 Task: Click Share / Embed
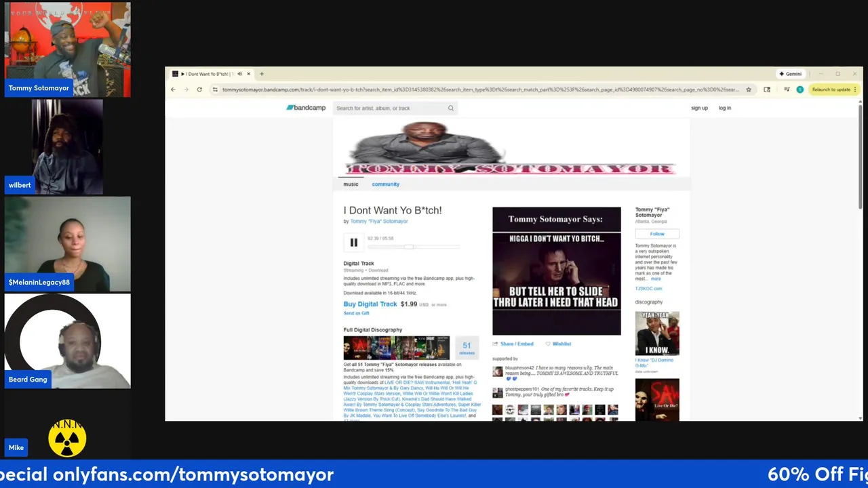[x=517, y=344]
